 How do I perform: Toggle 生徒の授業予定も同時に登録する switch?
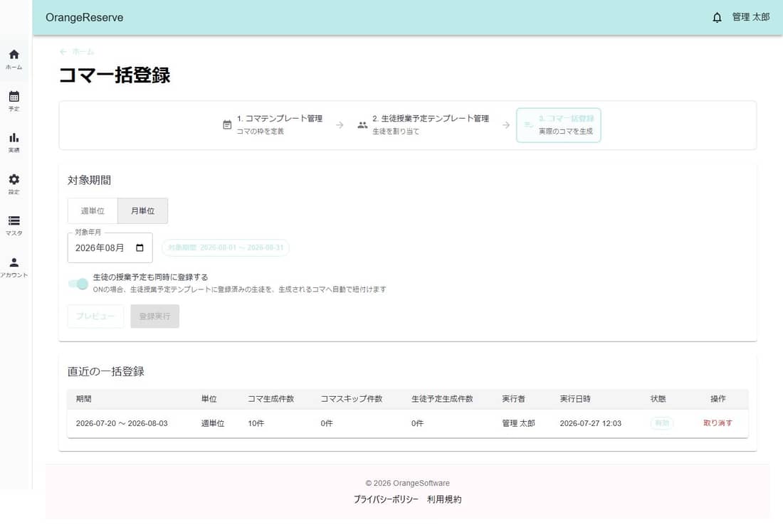(78, 284)
